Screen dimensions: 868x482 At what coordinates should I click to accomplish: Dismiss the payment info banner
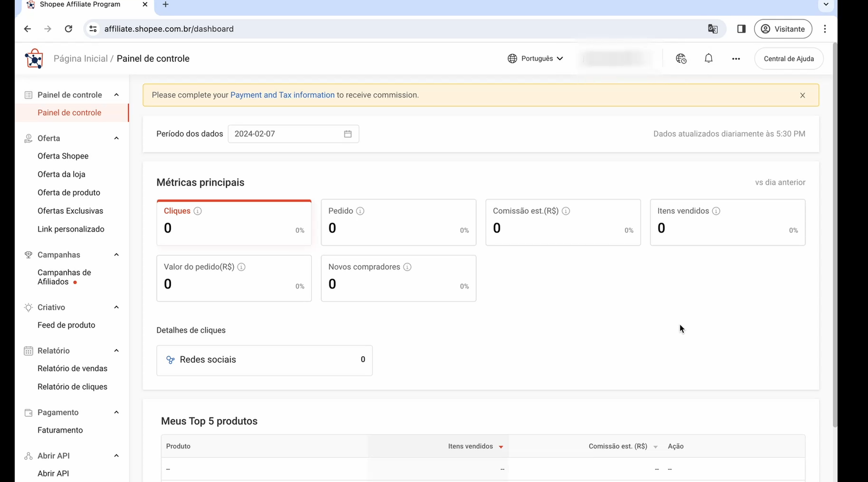click(802, 95)
